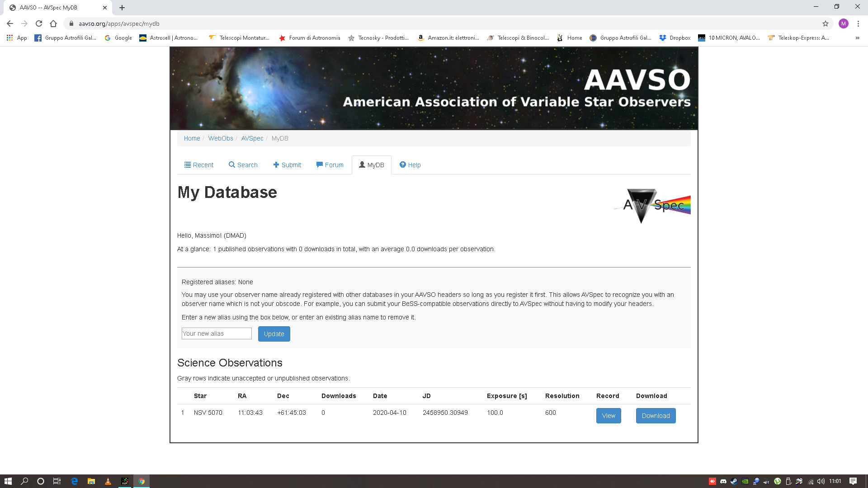Switch to the Search tab

(243, 165)
